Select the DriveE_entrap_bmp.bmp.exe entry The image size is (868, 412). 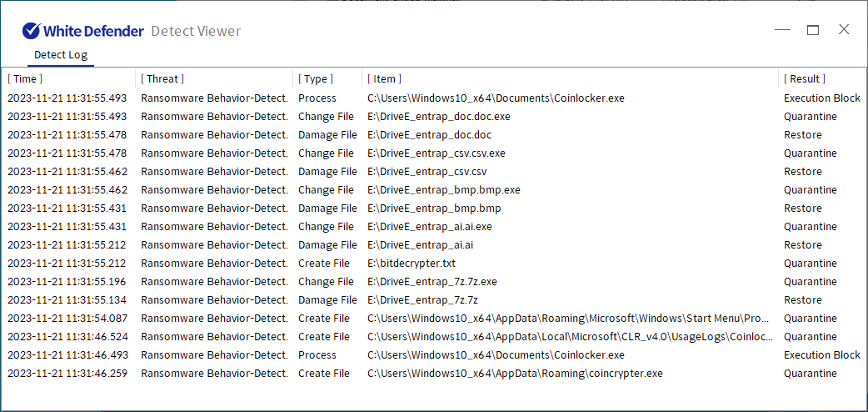pos(434,189)
